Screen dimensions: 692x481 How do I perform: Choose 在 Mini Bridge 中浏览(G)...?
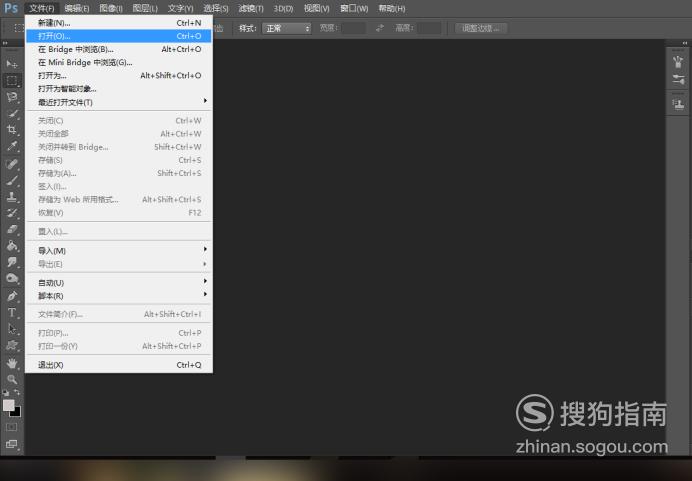click(x=119, y=63)
